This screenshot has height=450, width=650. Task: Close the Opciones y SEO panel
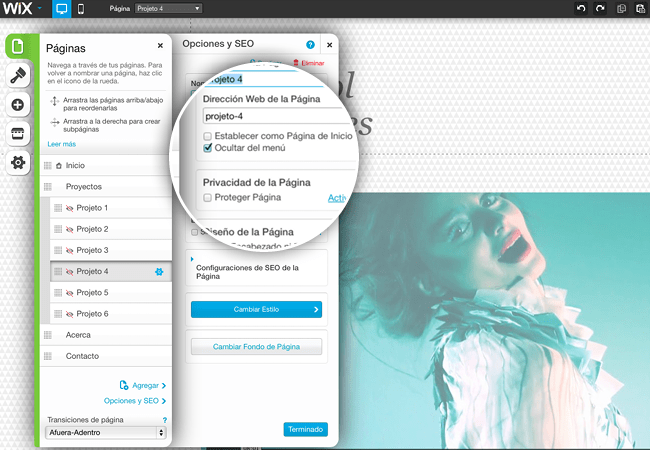point(330,45)
